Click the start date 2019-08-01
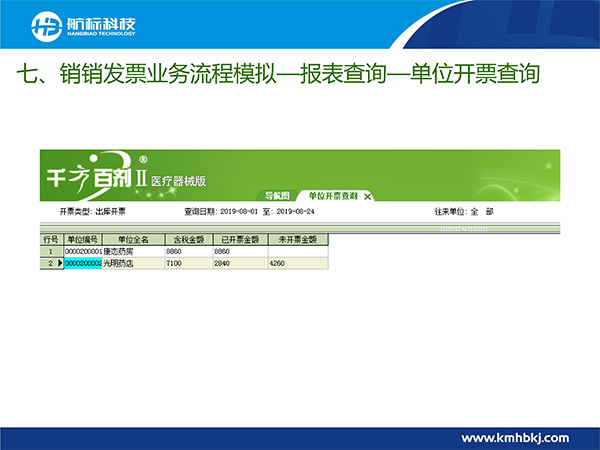Viewport: 600px width, 450px height. (239, 211)
